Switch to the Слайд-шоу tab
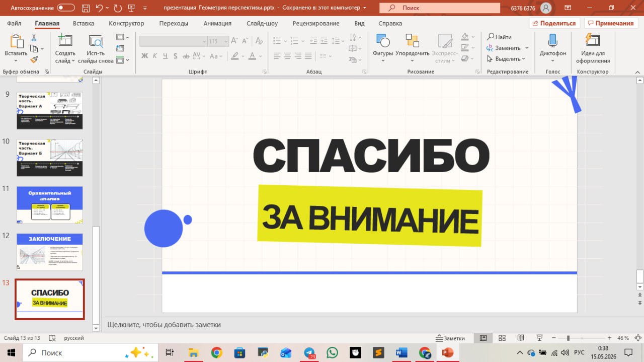This screenshot has height=362, width=644. (262, 23)
